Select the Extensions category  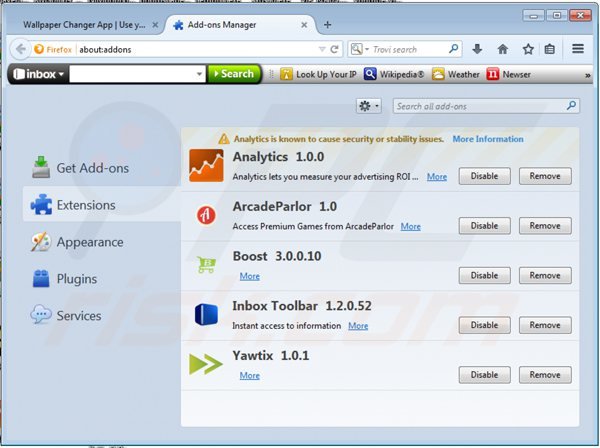coord(102,204)
